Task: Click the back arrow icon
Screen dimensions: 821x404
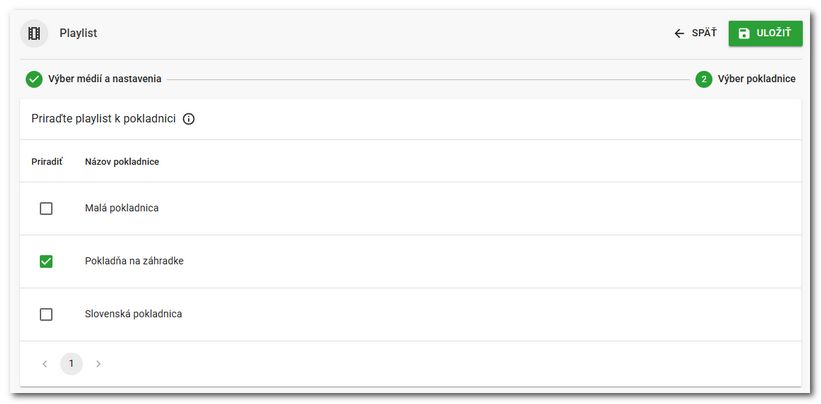Action: coord(679,33)
